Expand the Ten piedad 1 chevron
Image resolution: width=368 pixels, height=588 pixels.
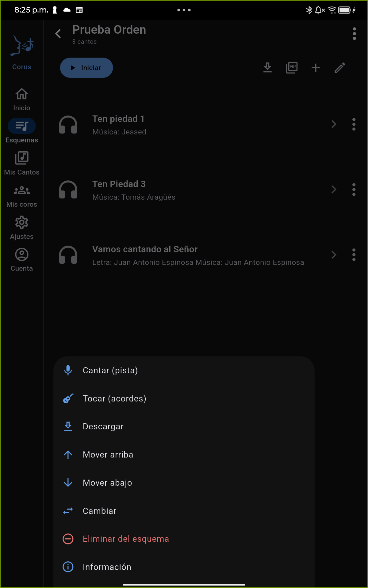334,124
